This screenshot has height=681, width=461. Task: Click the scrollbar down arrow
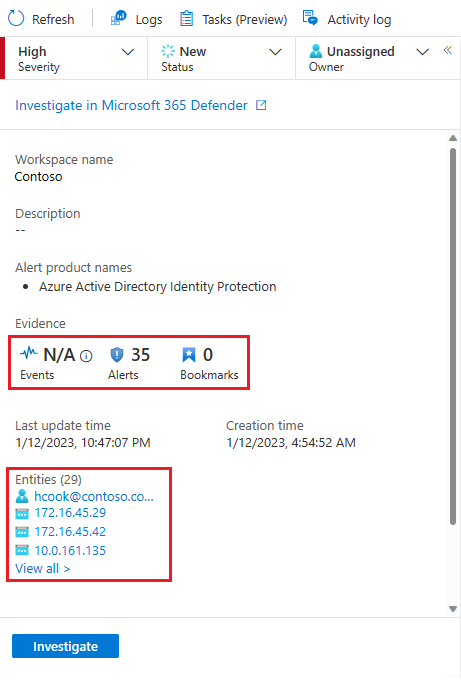(453, 609)
